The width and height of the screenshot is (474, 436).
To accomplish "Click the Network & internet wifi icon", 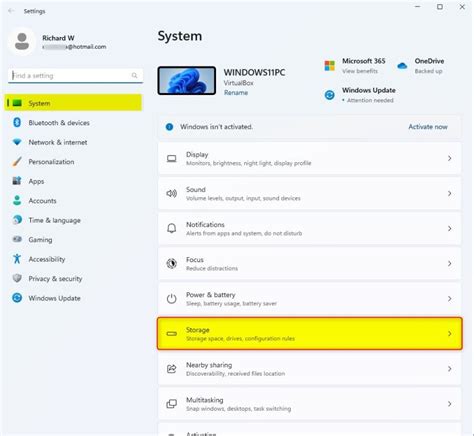I will click(17, 142).
